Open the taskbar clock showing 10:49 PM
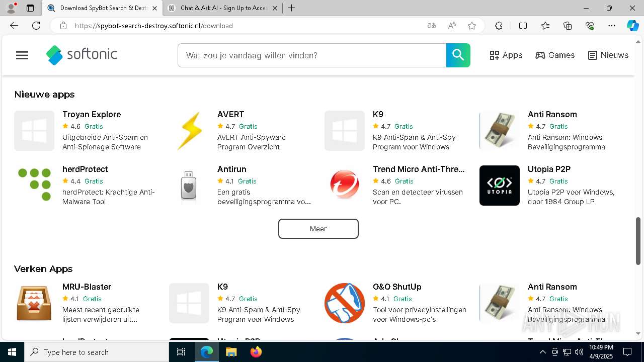Image resolution: width=644 pixels, height=362 pixels. point(601,352)
